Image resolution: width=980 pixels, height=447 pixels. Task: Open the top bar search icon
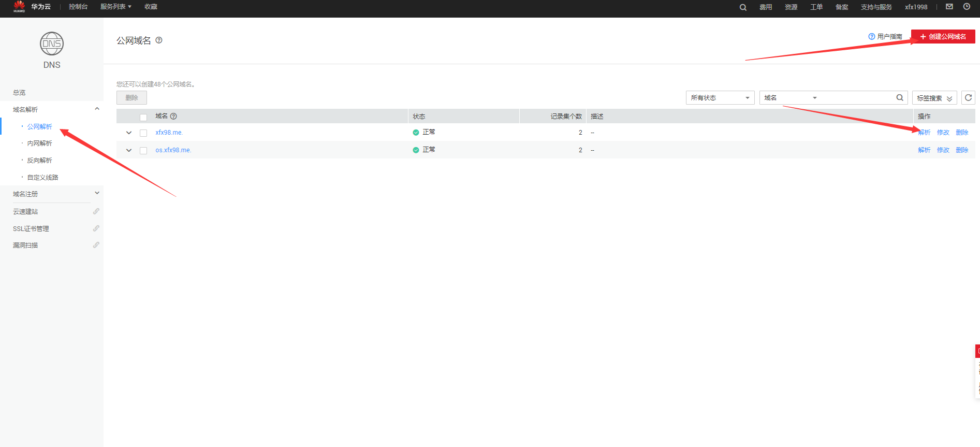coord(743,7)
